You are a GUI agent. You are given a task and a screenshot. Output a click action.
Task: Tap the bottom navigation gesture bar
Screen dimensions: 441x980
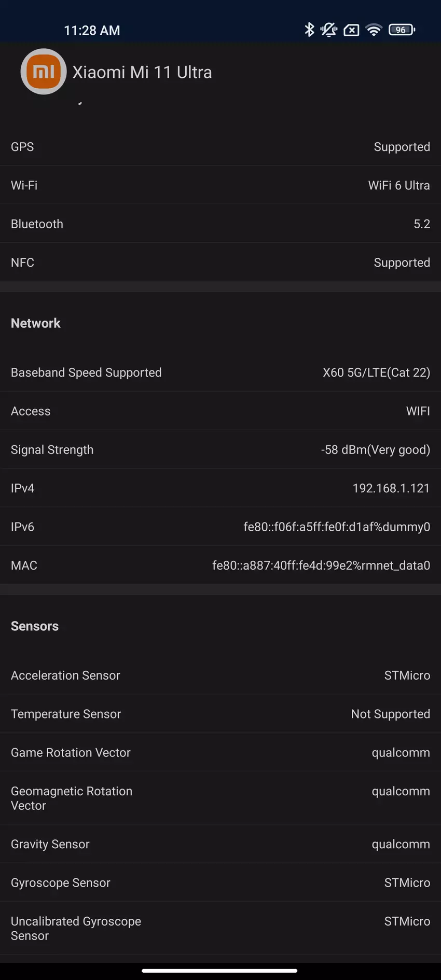click(219, 970)
